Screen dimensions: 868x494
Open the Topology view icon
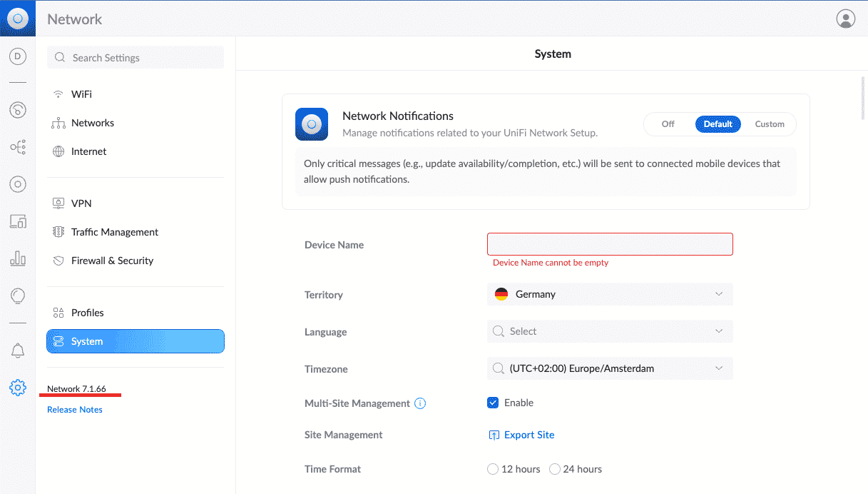pos(17,147)
